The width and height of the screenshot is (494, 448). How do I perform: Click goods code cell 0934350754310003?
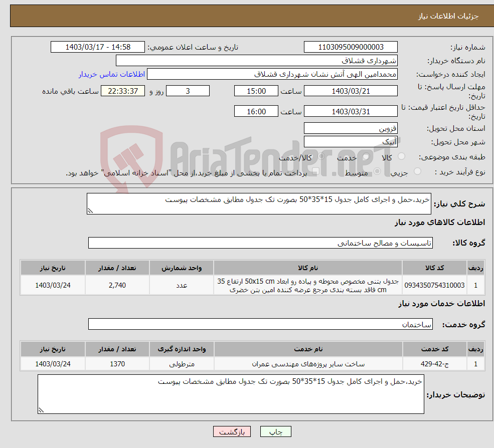pyautogui.click(x=434, y=285)
